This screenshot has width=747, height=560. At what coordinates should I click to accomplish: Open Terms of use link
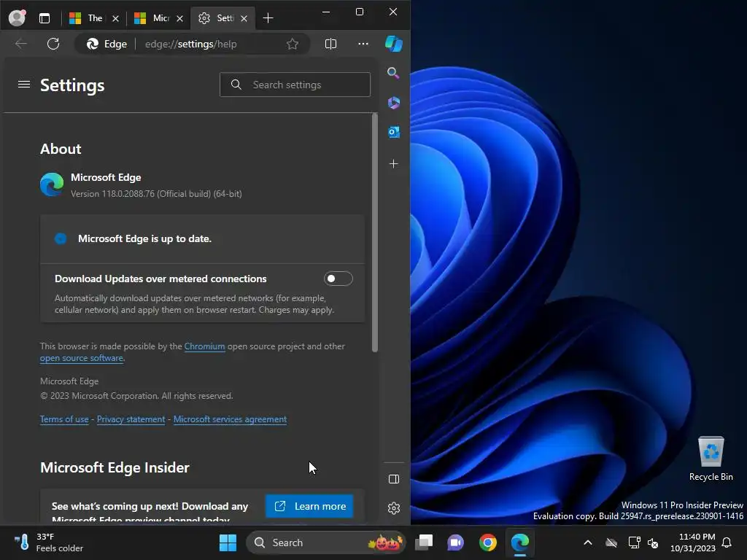pyautogui.click(x=64, y=419)
